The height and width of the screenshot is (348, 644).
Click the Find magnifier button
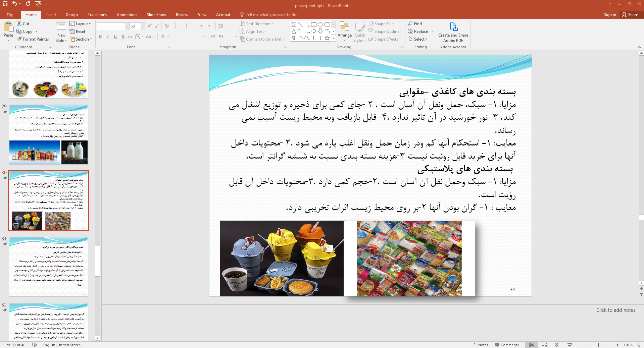pyautogui.click(x=415, y=24)
